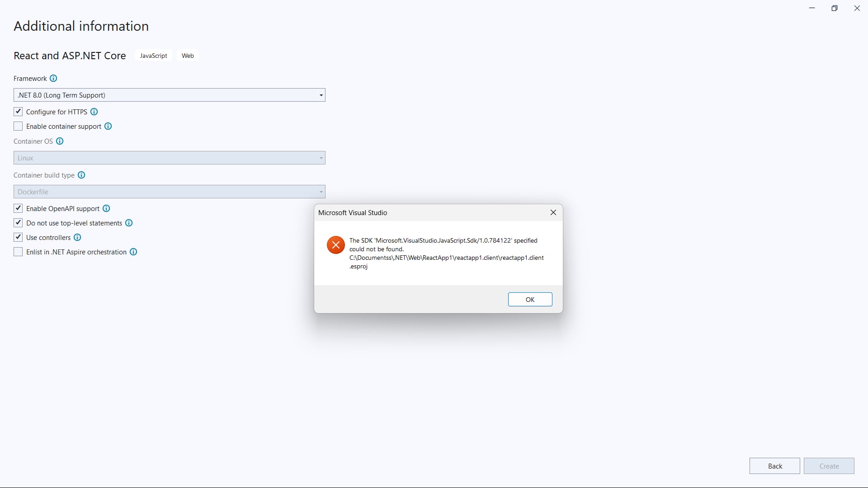Click the info icon beside top-level statements
The image size is (868, 488).
[x=129, y=223]
